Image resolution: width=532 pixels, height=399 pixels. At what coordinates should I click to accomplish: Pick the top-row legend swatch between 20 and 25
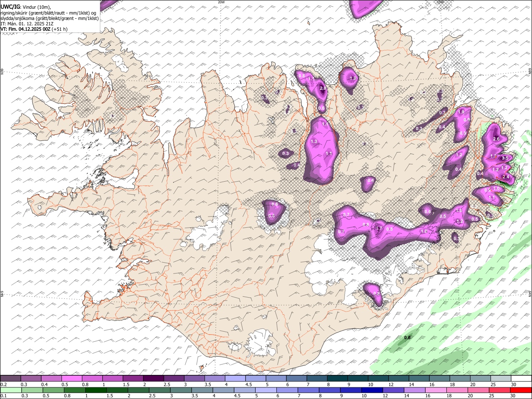tap(480, 378)
